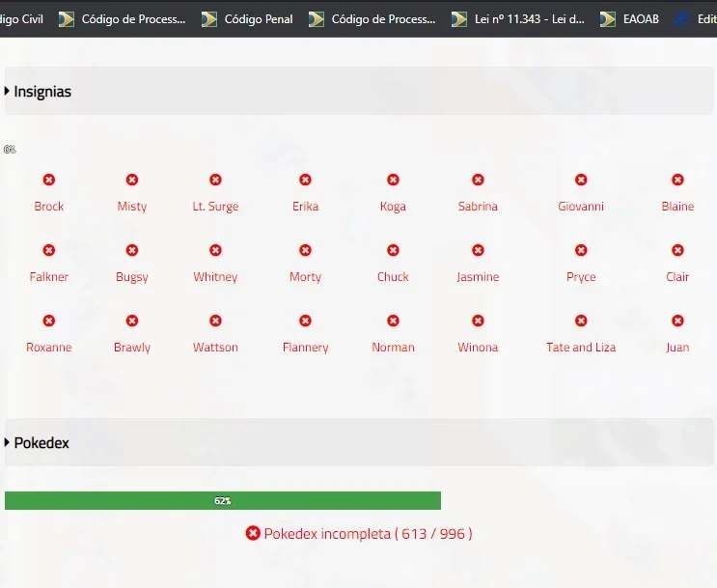The image size is (717, 588).
Task: Open the Código de Process... bookmark after Código Penal
Action: point(372,18)
